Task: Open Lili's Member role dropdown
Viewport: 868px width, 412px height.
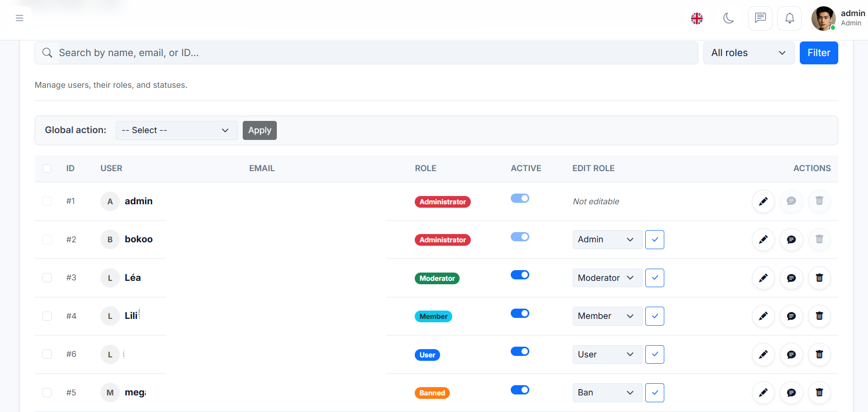Action: 607,316
